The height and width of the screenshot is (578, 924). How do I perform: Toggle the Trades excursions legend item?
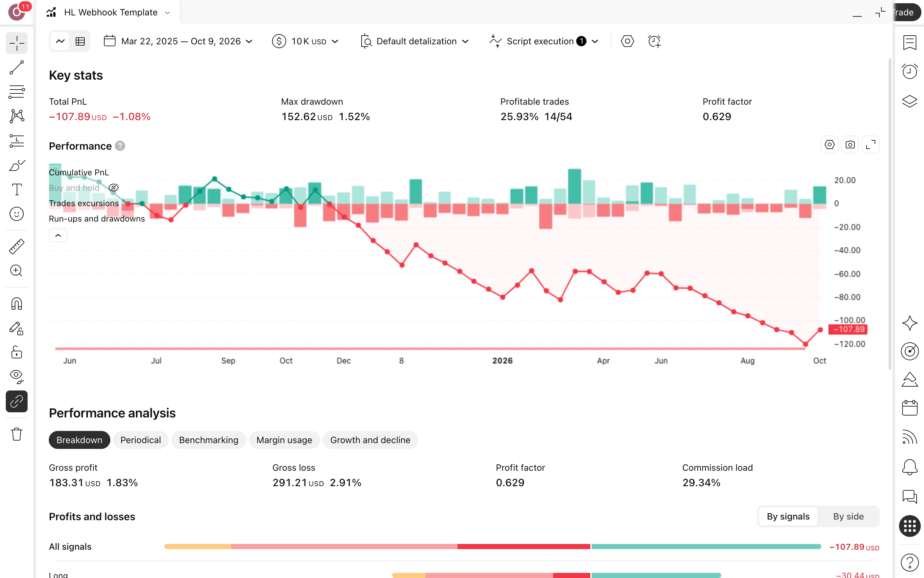[x=84, y=203]
